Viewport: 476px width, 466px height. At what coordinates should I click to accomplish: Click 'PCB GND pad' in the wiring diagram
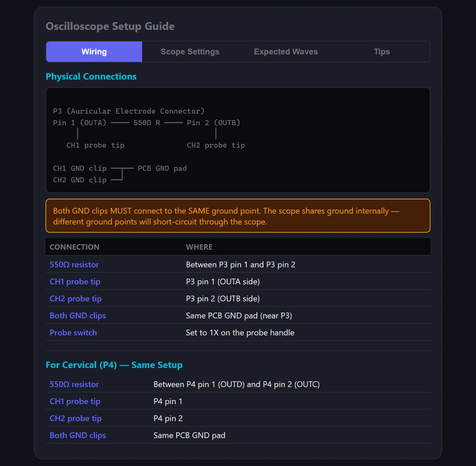[x=162, y=168]
